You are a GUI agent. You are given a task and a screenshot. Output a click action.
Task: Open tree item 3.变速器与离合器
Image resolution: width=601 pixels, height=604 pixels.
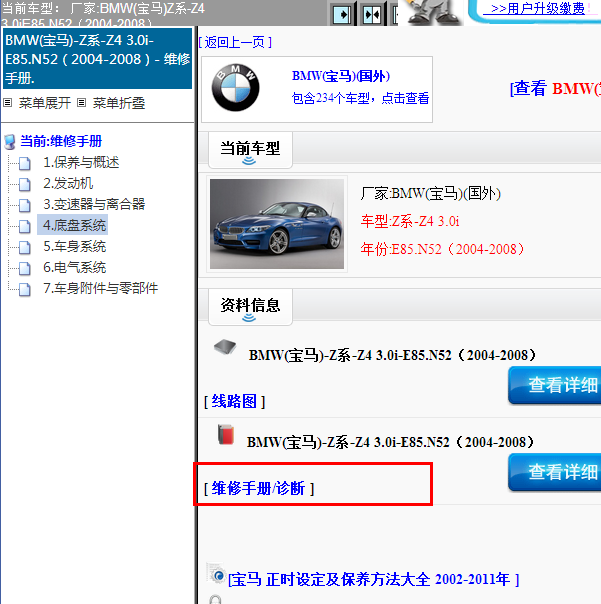(x=94, y=204)
